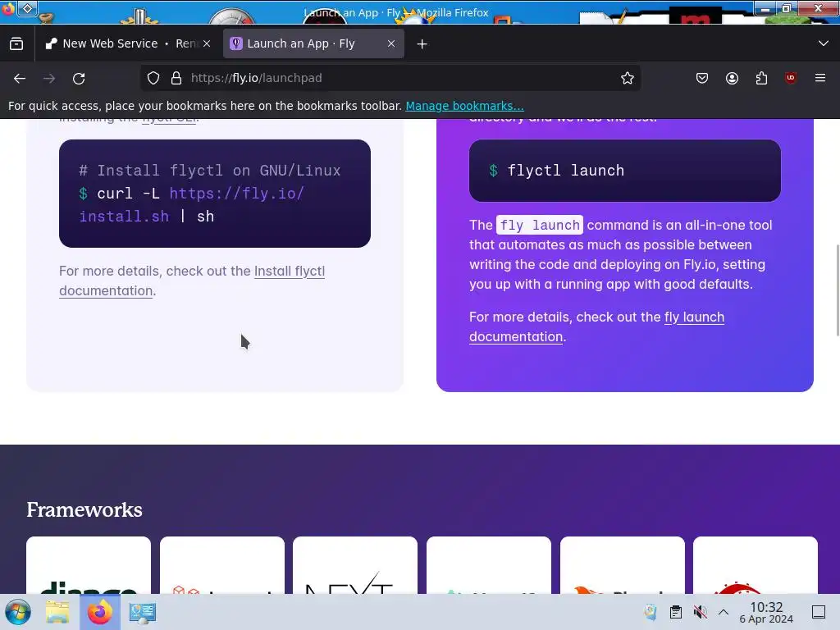Follow the https://fly.io/install.sh link
840x630 pixels.
[191, 204]
